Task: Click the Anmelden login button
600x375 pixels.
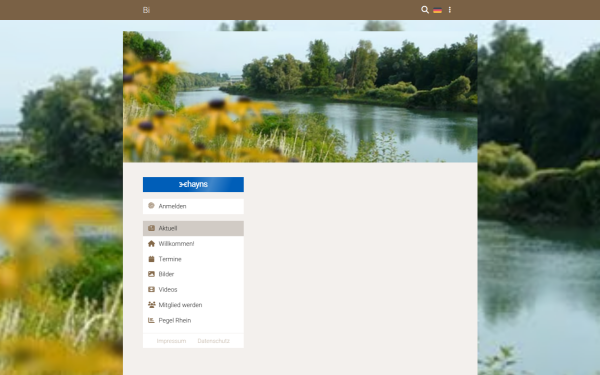Action: click(193, 206)
